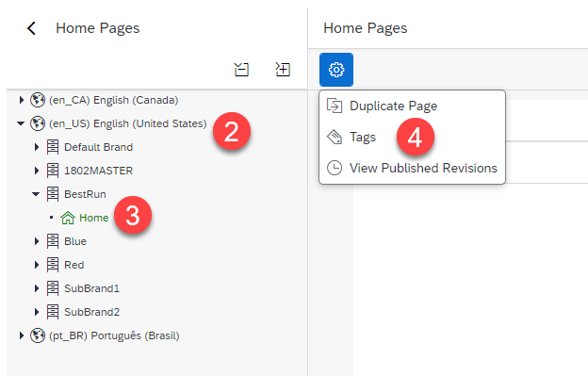The width and height of the screenshot is (588, 376).
Task: Click the globe icon for English (United States)
Action: tap(38, 123)
